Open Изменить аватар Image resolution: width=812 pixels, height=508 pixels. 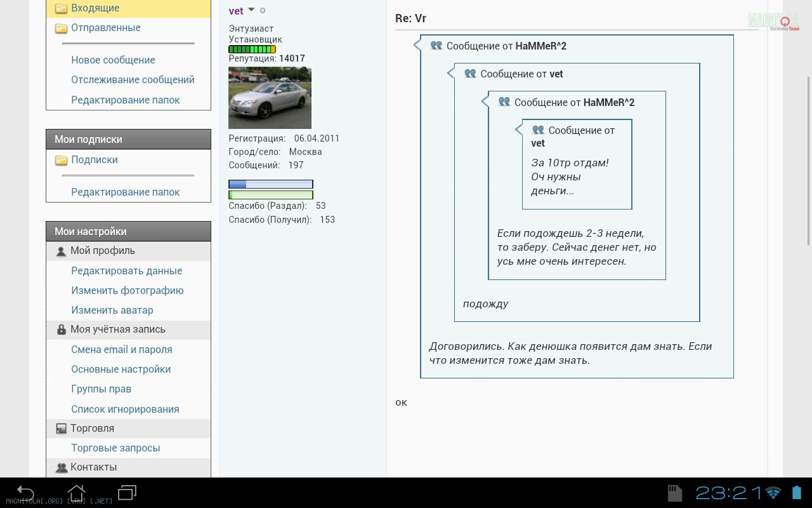(x=112, y=310)
